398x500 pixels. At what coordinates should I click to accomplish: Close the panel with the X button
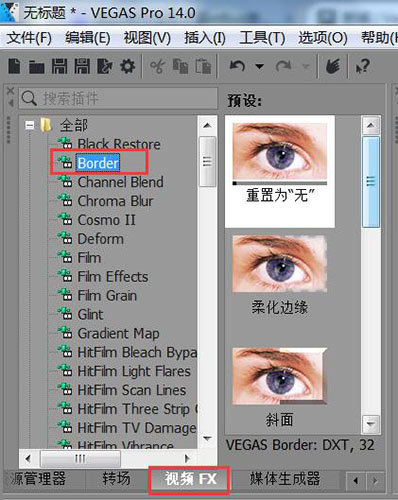11,91
